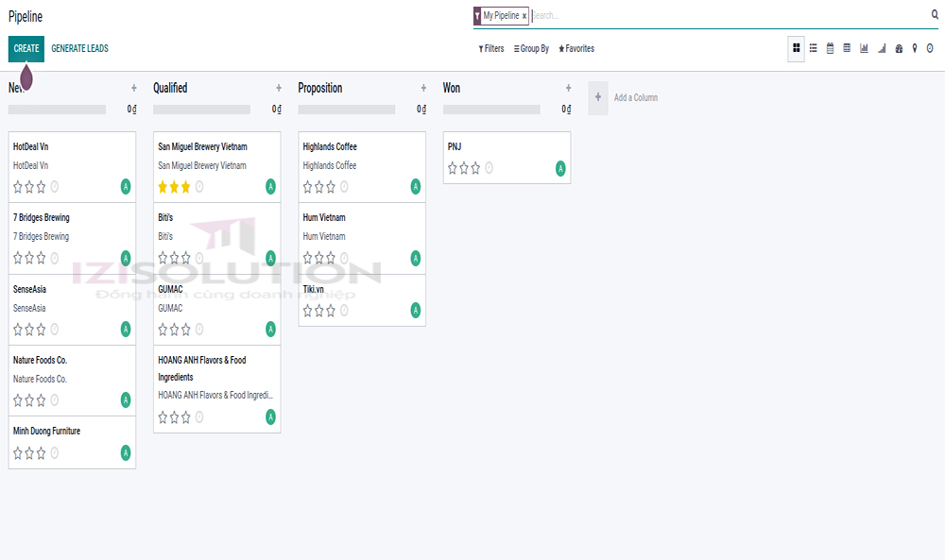
Task: Open the Group By dropdown
Action: (530, 48)
